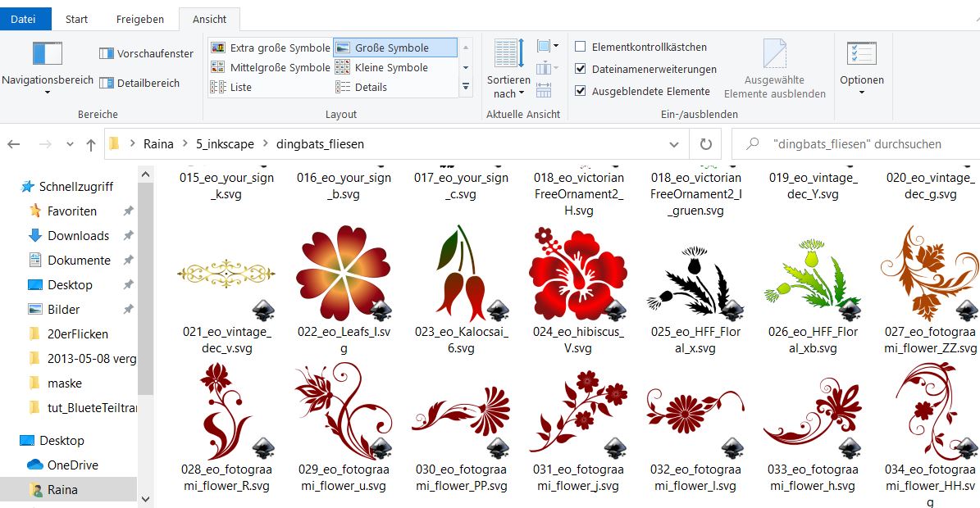Click the add columns icon

pyautogui.click(x=547, y=68)
